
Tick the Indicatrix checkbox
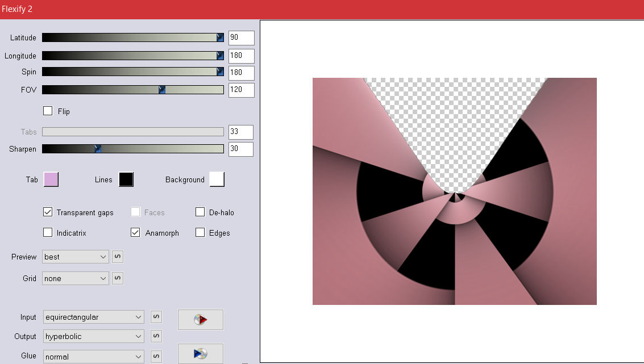coord(48,233)
